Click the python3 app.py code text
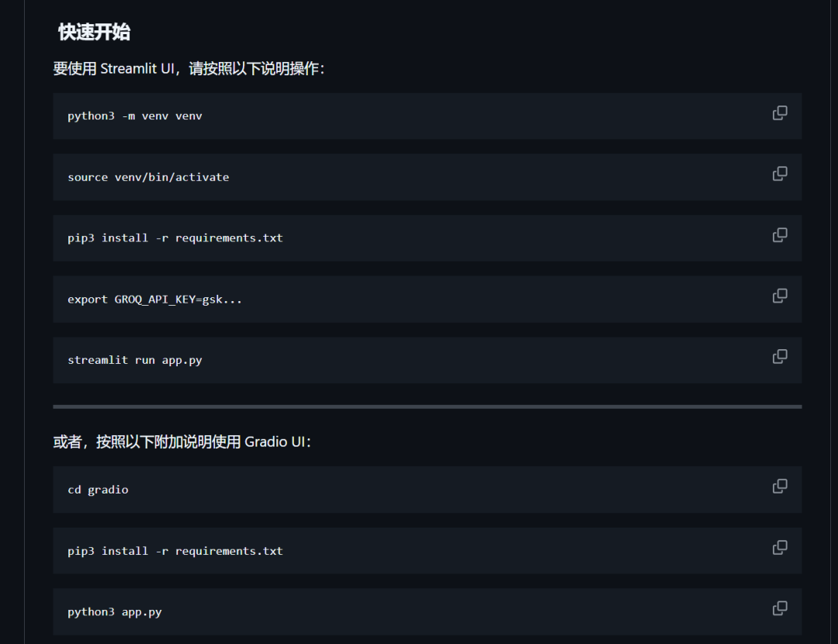Screen dimensions: 838x644 tap(114, 612)
